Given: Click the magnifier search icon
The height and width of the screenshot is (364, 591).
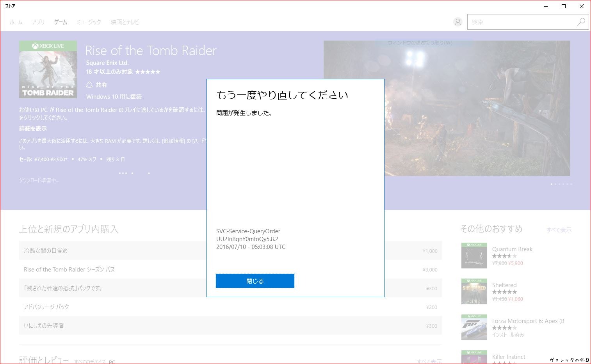Looking at the screenshot, I should click(x=581, y=22).
